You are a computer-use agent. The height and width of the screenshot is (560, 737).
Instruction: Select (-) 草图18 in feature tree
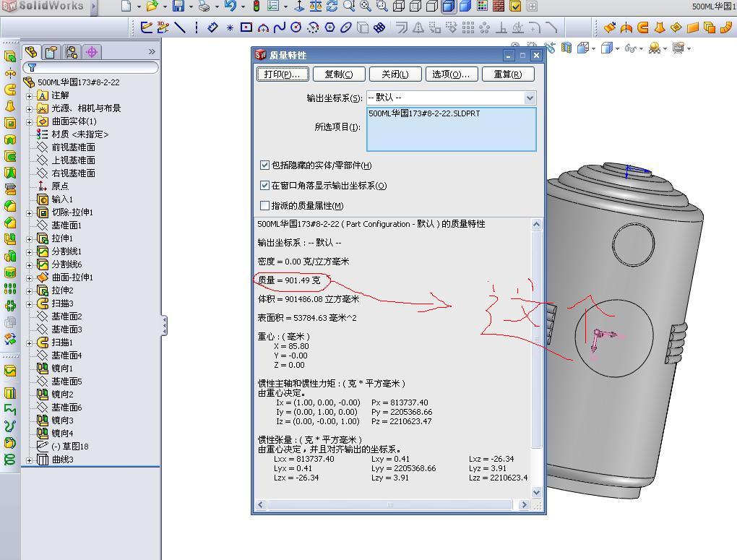click(x=70, y=447)
